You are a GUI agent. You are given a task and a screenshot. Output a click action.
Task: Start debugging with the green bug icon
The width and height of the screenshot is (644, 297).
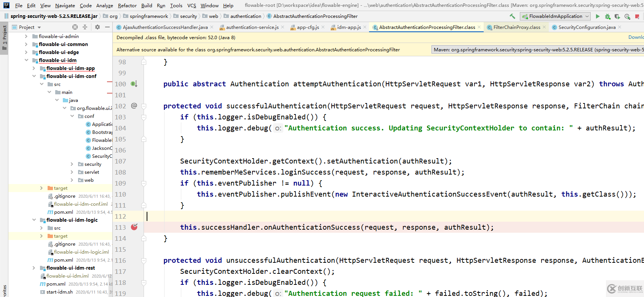tap(607, 16)
